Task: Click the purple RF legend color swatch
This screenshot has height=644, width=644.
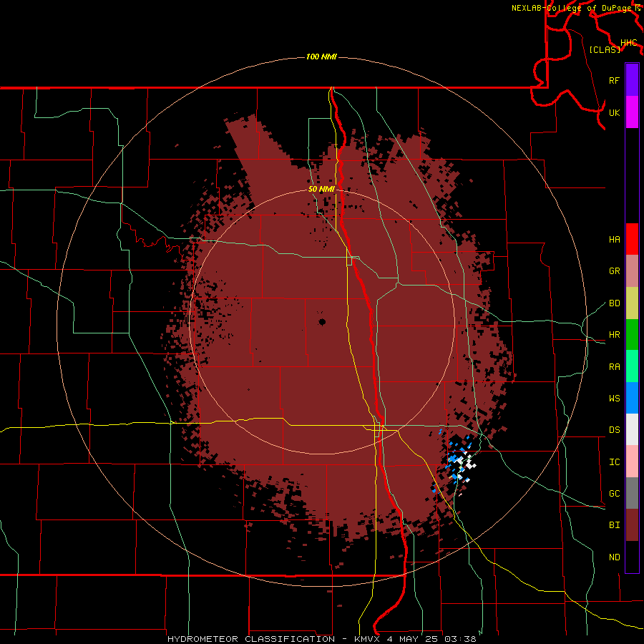Action: (x=632, y=80)
